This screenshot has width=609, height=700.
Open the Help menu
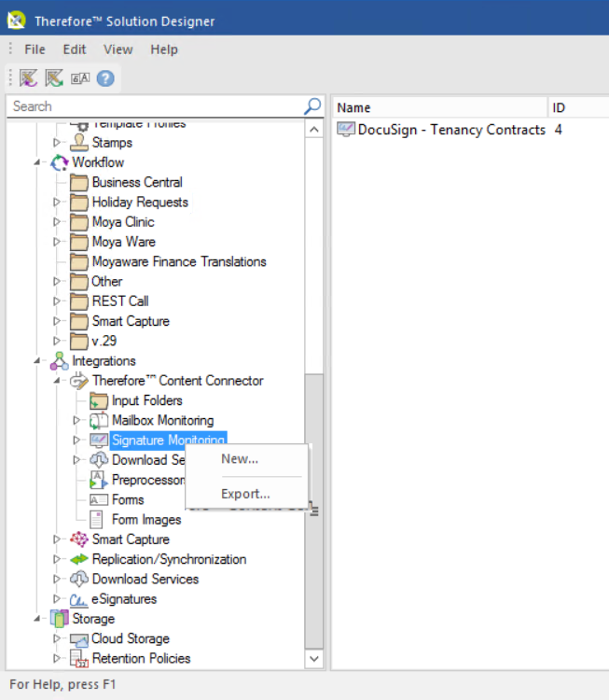point(164,49)
